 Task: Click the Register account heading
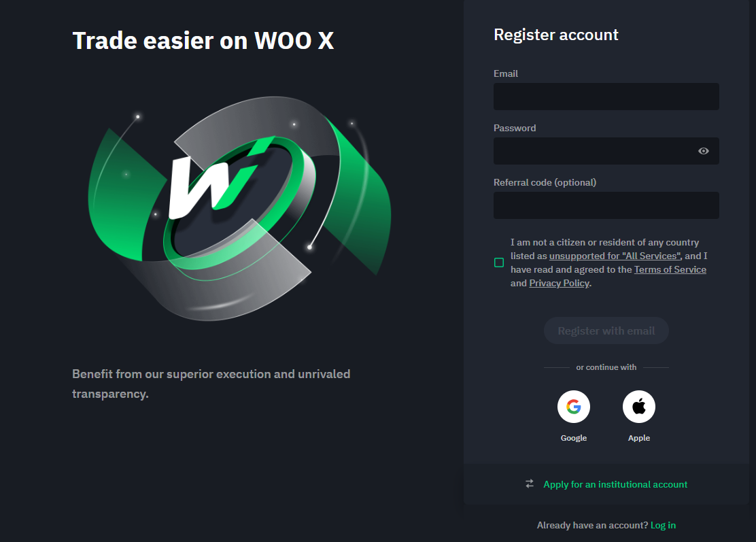556,35
